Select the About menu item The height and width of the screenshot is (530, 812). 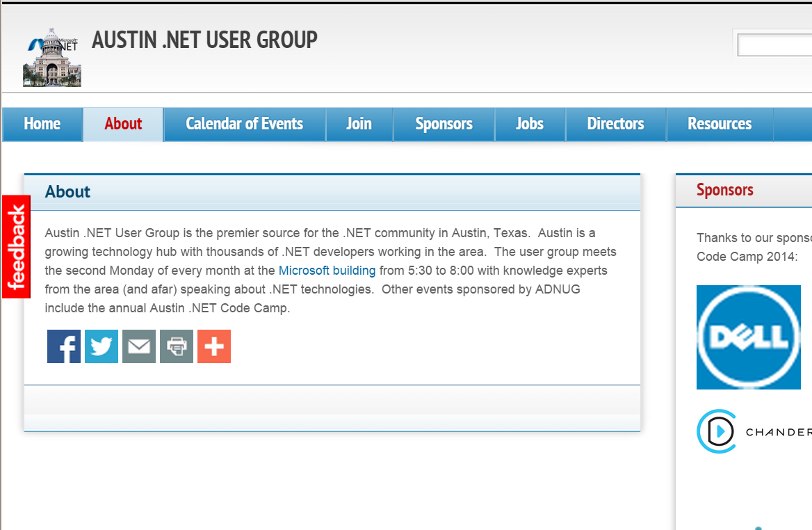(123, 124)
